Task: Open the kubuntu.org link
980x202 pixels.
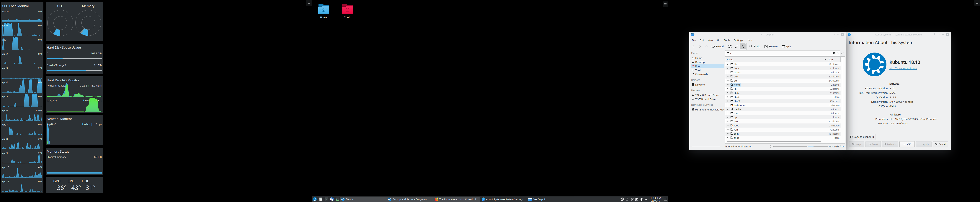Action: tap(903, 69)
